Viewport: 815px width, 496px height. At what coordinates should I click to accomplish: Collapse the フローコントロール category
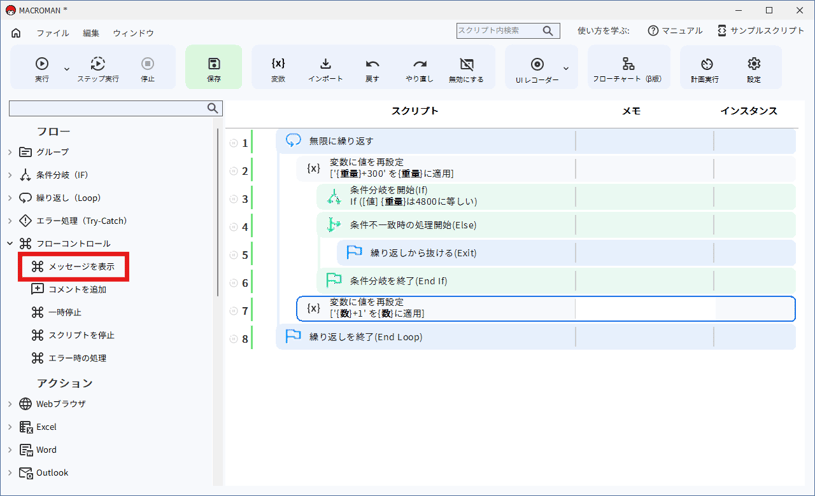click(x=10, y=243)
